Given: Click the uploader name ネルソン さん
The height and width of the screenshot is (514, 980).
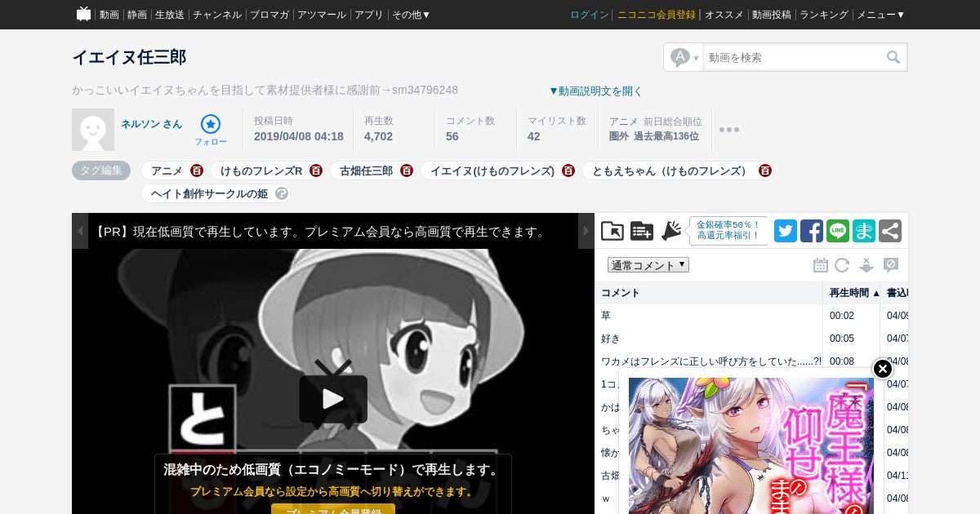Looking at the screenshot, I should click(152, 124).
